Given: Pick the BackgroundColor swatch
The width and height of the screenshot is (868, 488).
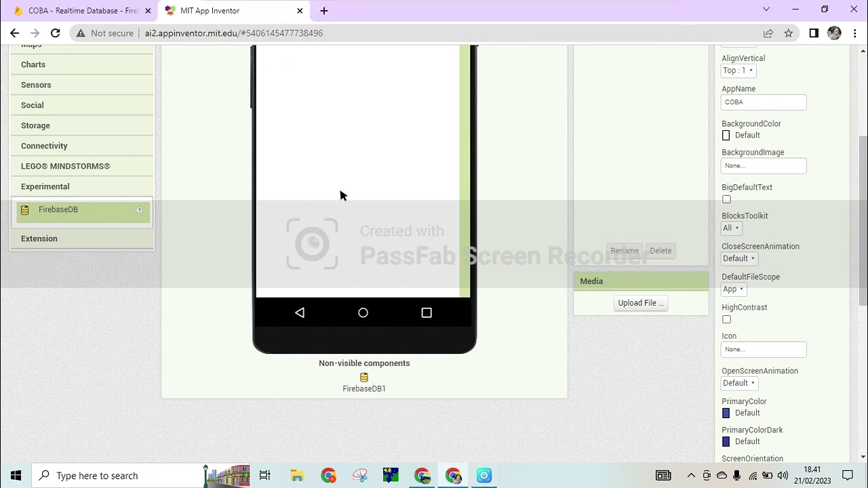Looking at the screenshot, I should point(726,136).
